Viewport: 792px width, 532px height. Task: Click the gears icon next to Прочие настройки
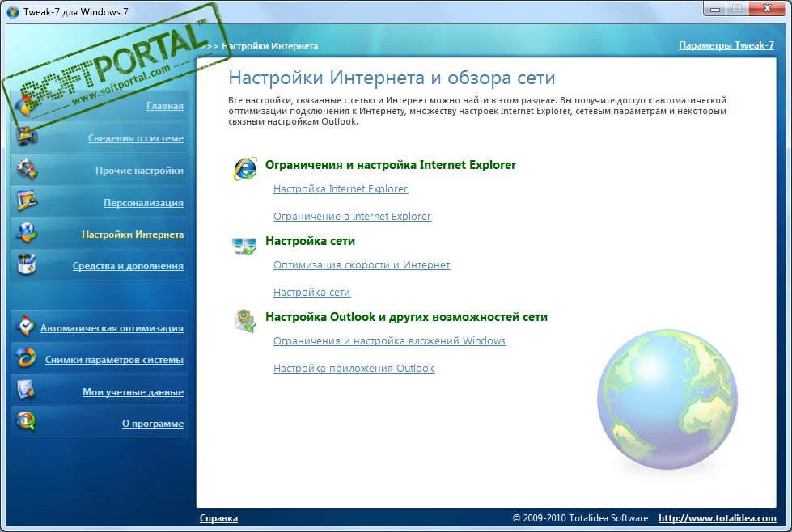[26, 169]
